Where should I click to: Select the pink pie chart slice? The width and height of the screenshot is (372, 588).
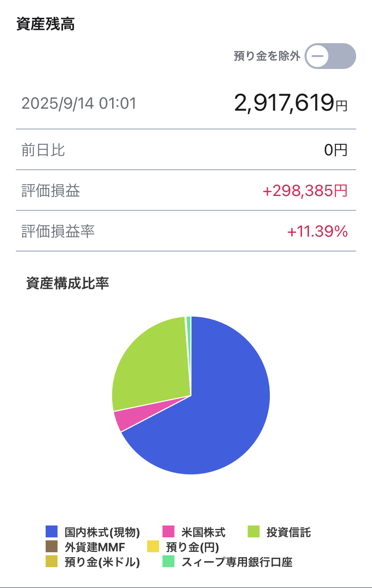(x=135, y=416)
